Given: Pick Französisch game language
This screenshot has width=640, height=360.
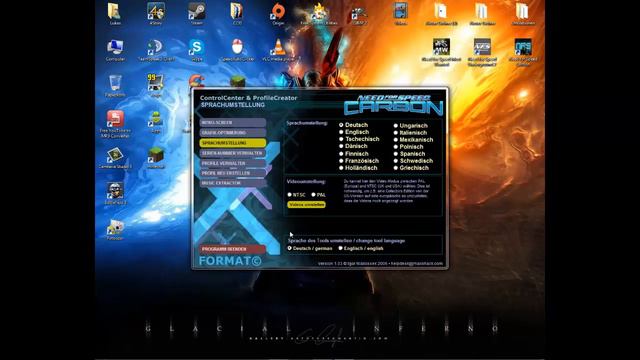Looking at the screenshot, I should tap(359, 161).
